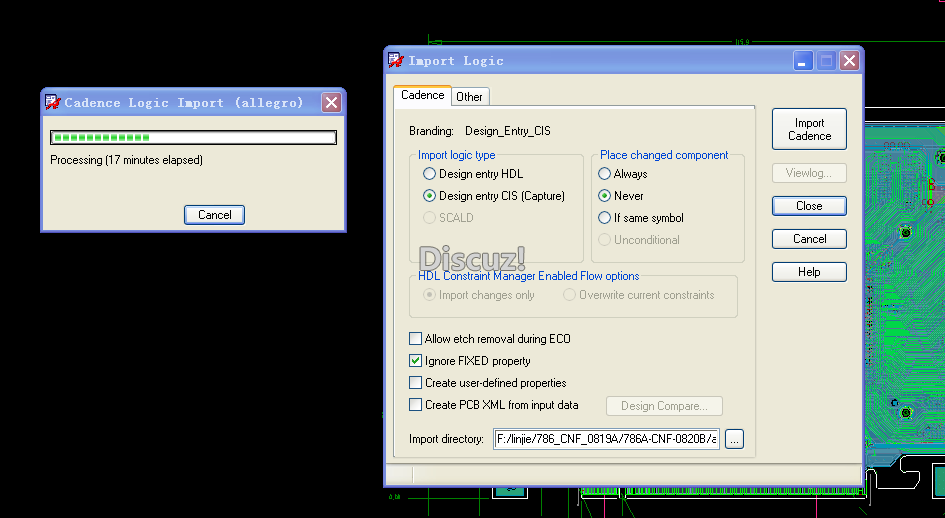Click the import progress bar
Screen dimensions: 945x518
pos(193,137)
